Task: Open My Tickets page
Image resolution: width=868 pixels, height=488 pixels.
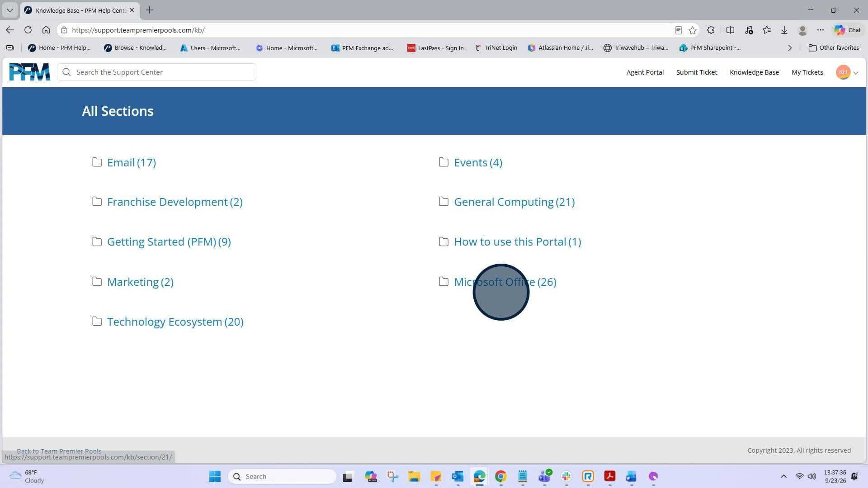Action: (807, 72)
